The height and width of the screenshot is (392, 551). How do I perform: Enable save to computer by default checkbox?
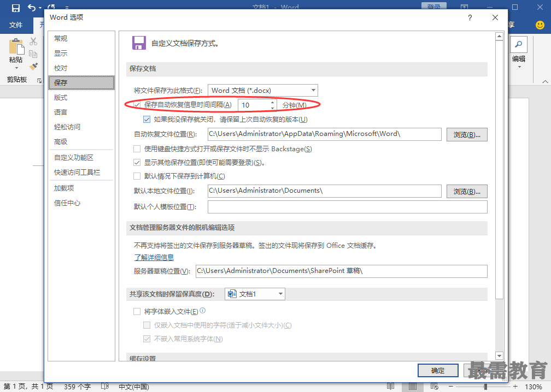(x=137, y=176)
